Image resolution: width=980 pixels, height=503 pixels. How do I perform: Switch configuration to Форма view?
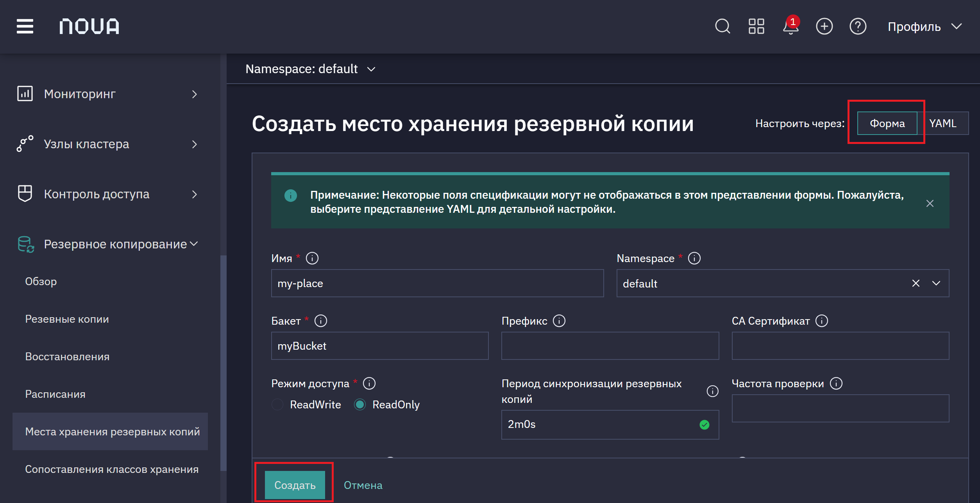(887, 123)
